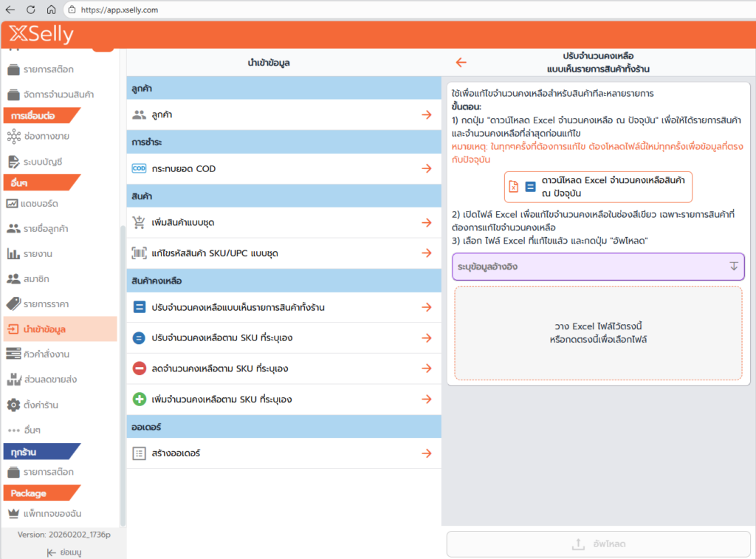Click the order list icon beside สร้างออเดอร์

[x=140, y=453]
